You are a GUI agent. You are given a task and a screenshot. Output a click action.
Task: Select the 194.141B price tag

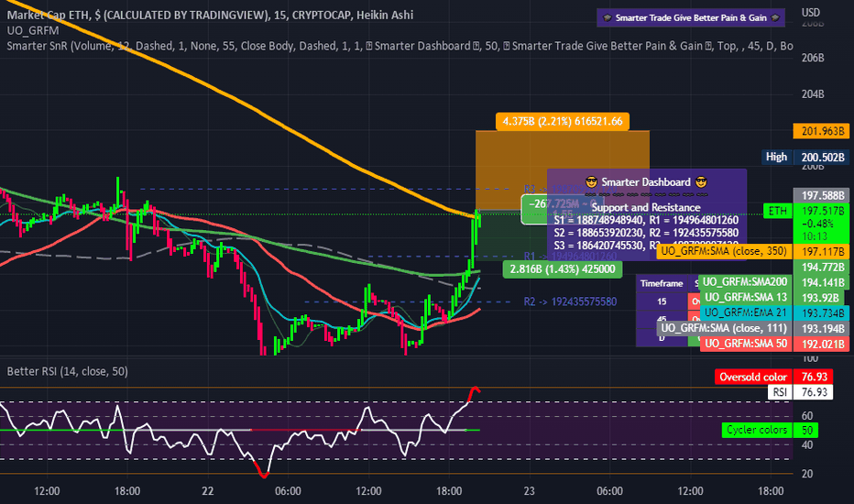tap(821, 282)
